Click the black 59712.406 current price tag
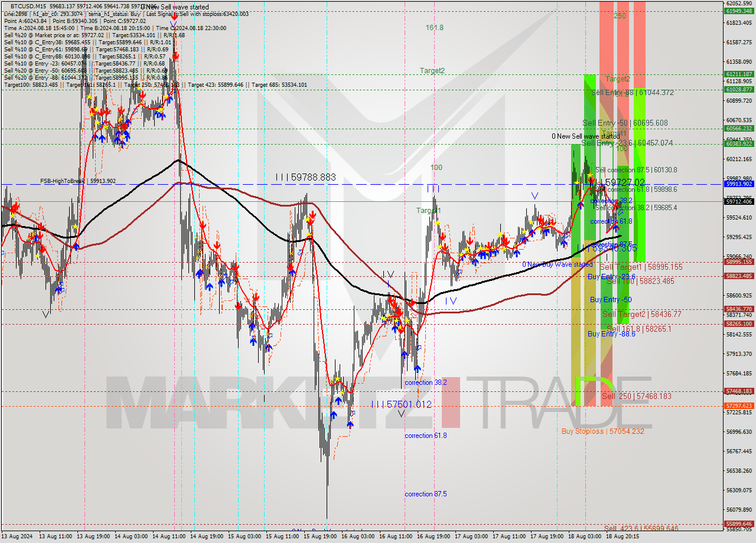The width and height of the screenshot is (756, 543). click(739, 202)
